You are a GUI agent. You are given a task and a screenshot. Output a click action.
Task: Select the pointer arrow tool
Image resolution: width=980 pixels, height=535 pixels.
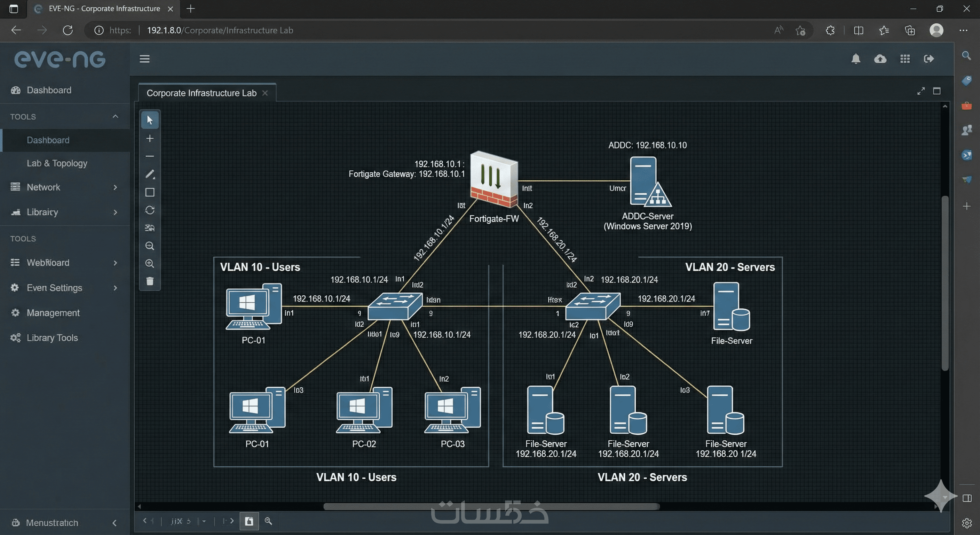(x=150, y=120)
